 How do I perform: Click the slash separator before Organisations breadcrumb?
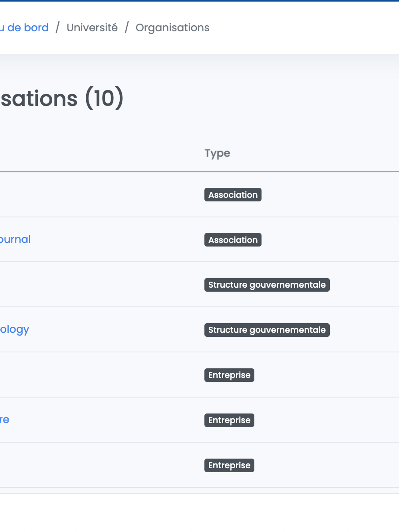tap(127, 27)
